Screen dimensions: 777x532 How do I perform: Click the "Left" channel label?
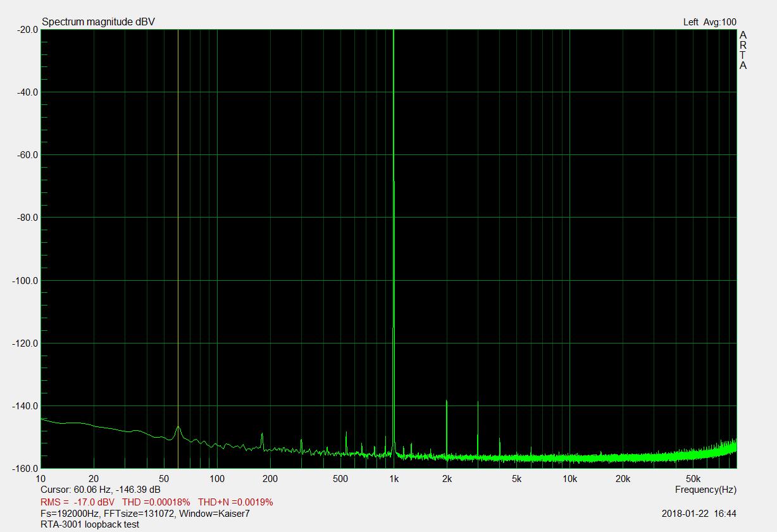690,22
